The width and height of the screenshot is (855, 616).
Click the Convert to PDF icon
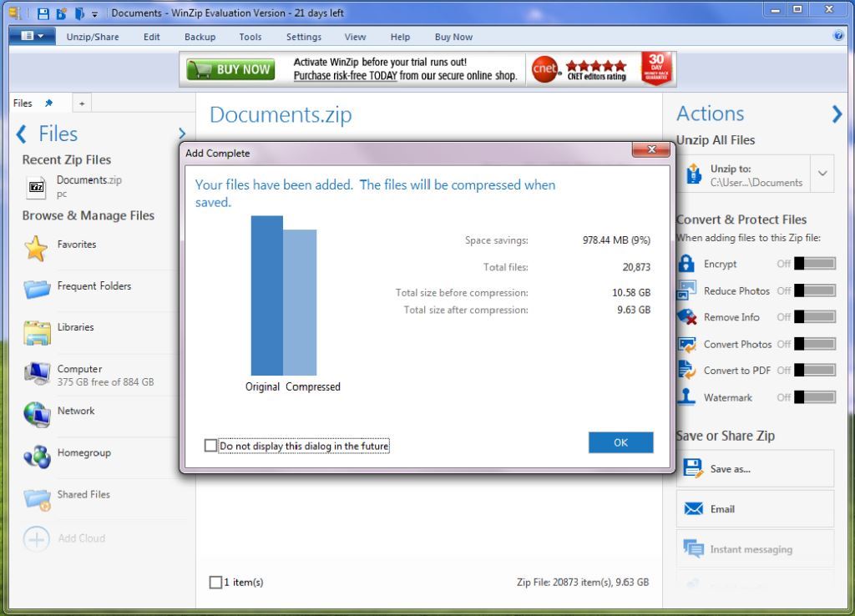(x=686, y=370)
